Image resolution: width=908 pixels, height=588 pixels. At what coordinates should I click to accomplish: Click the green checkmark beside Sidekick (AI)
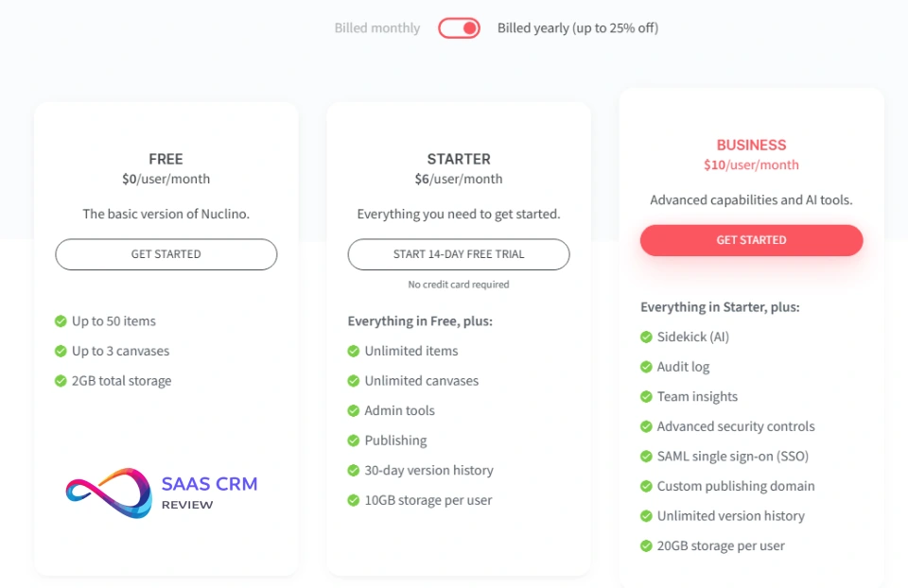pyautogui.click(x=646, y=337)
